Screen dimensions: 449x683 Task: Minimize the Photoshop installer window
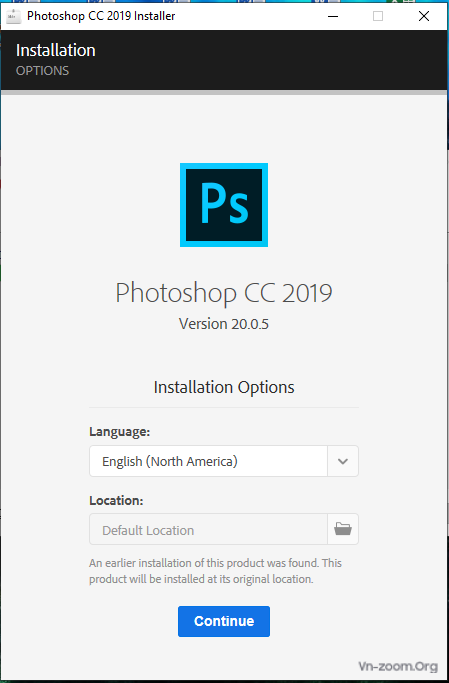point(333,16)
